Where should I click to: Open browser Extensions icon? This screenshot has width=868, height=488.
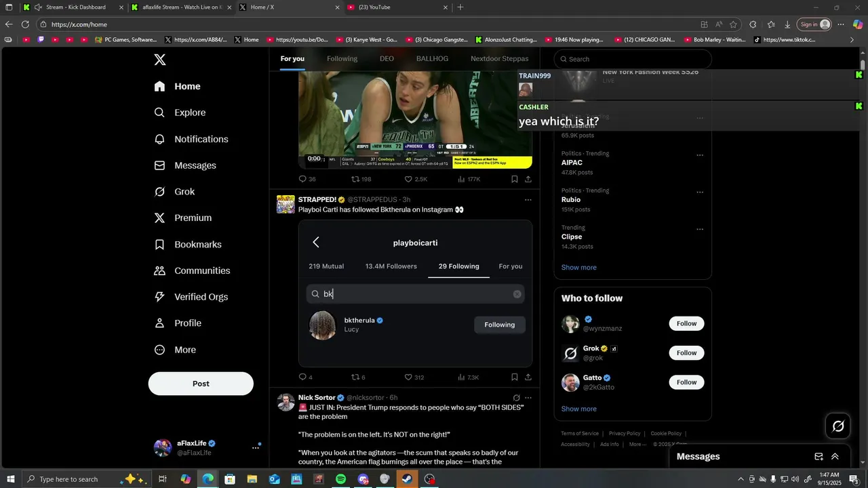753,24
